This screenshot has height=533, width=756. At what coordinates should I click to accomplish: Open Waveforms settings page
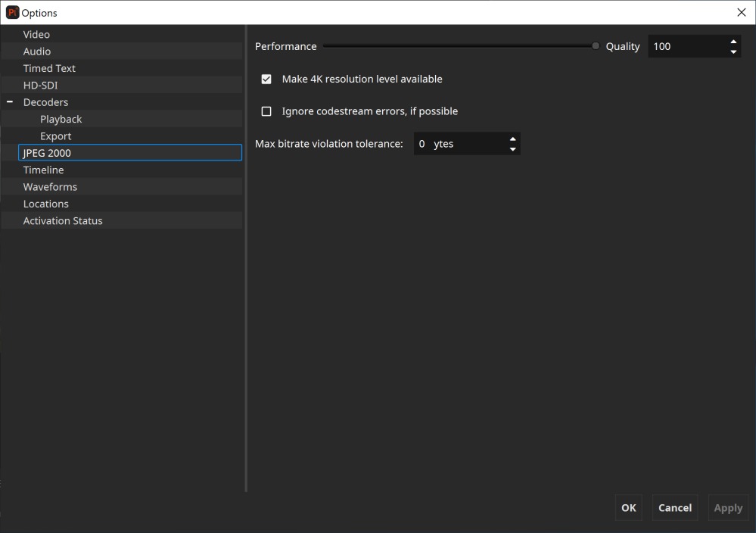(x=50, y=187)
